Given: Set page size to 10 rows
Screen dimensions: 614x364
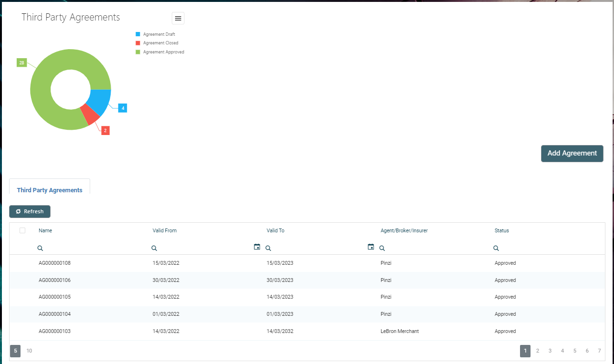Looking at the screenshot, I should tap(29, 351).
